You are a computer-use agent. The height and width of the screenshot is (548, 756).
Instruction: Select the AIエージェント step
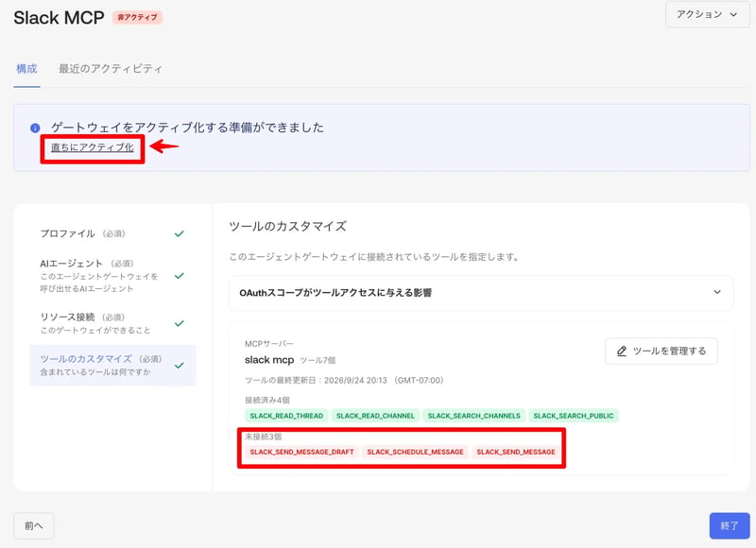click(x=112, y=276)
